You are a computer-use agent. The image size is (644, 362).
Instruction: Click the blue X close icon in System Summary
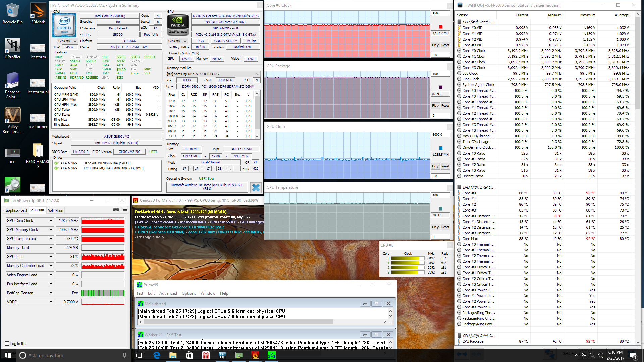pyautogui.click(x=256, y=187)
